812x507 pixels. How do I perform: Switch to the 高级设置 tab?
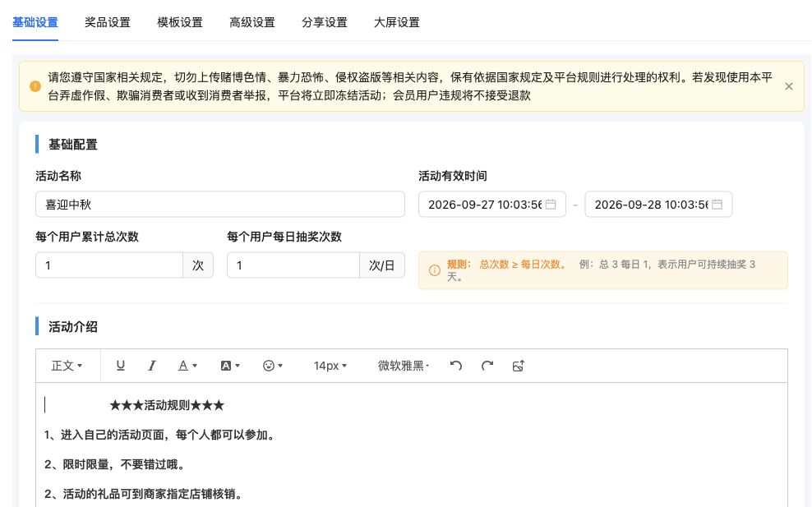[252, 22]
